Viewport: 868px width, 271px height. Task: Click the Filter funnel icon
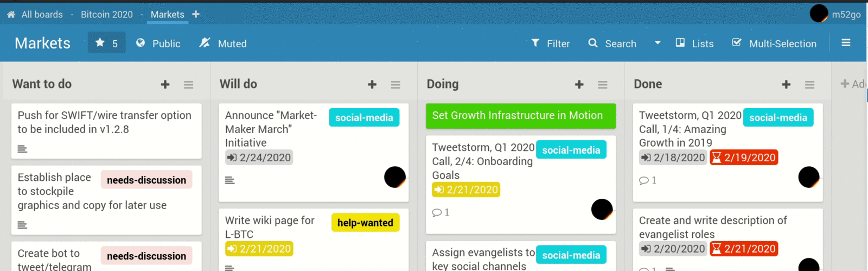coord(535,43)
